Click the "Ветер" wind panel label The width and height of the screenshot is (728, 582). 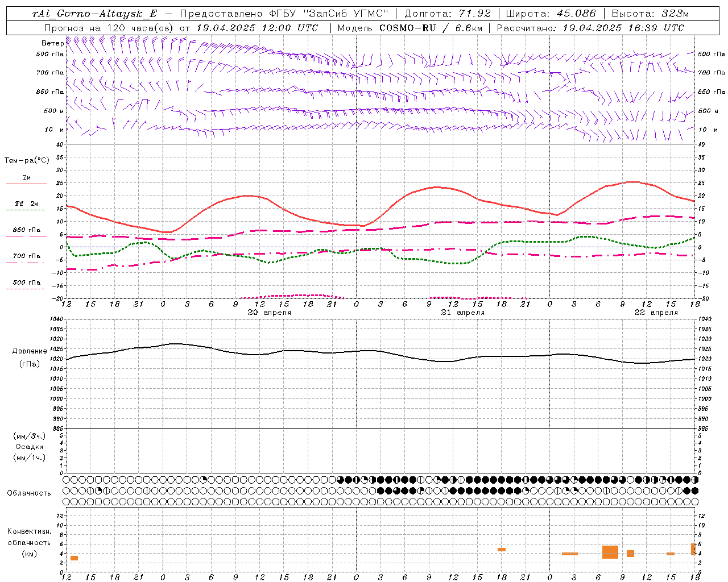point(52,43)
